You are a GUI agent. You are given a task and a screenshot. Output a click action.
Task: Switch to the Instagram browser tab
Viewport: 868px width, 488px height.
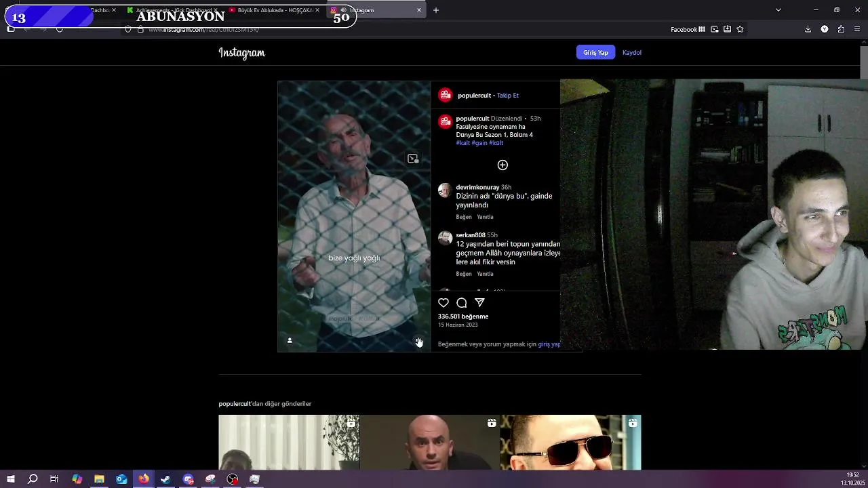(x=376, y=10)
